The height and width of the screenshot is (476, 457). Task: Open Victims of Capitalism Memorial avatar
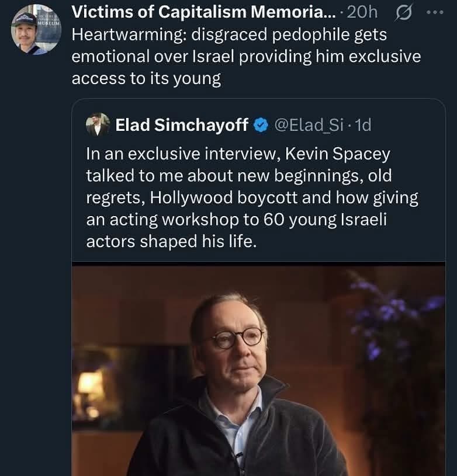point(36,29)
